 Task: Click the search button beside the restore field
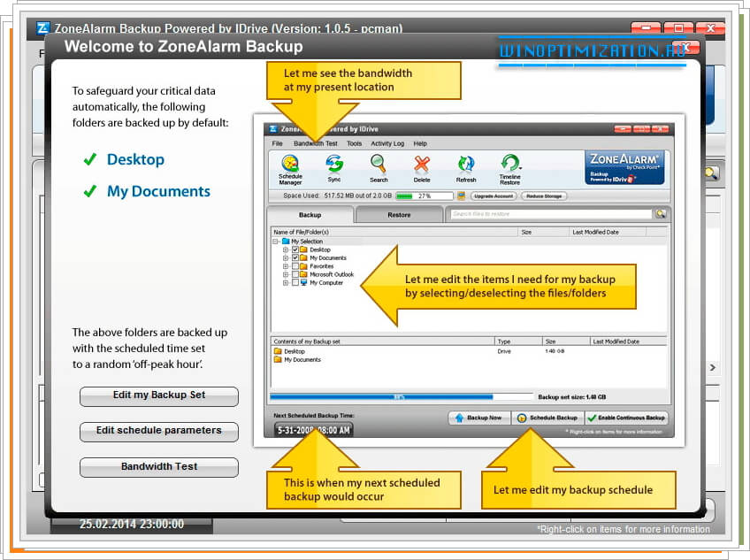coord(661,214)
